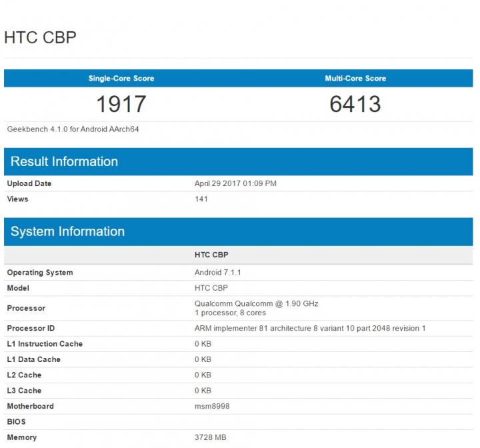
Task: Select the Geekbench 4.1.0 for Android AArch64 text
Action: (73, 129)
